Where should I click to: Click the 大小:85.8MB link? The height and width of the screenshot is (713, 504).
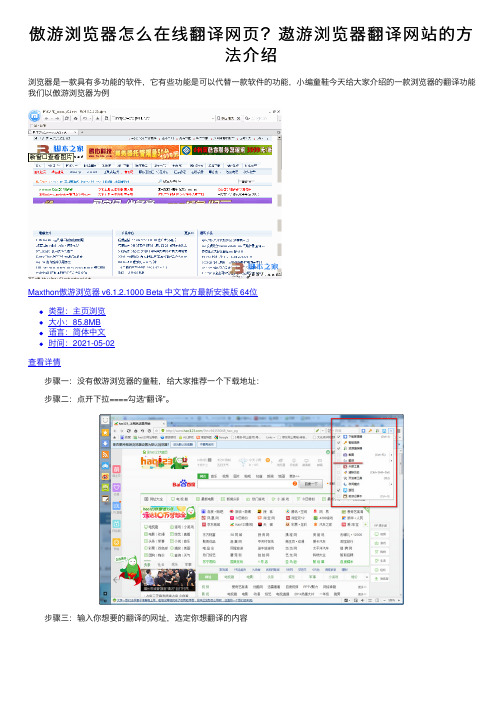click(x=75, y=322)
